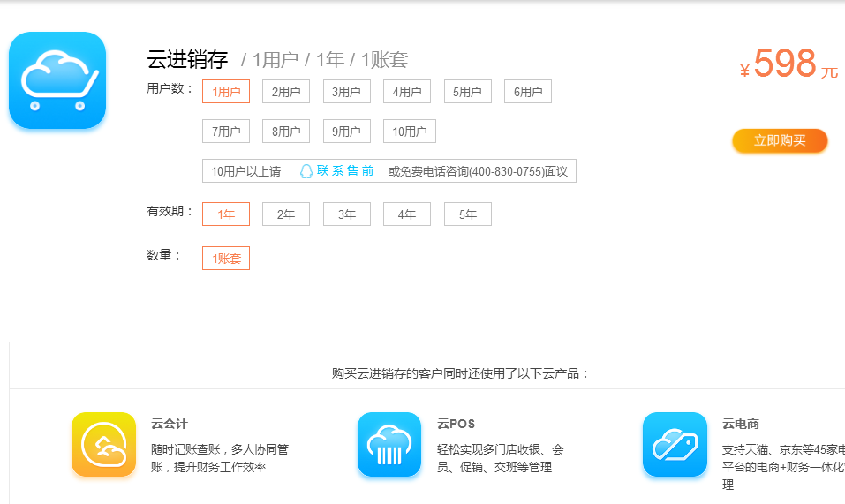Click the 数量 label
Viewport: 845px width, 504px height.
(163, 255)
